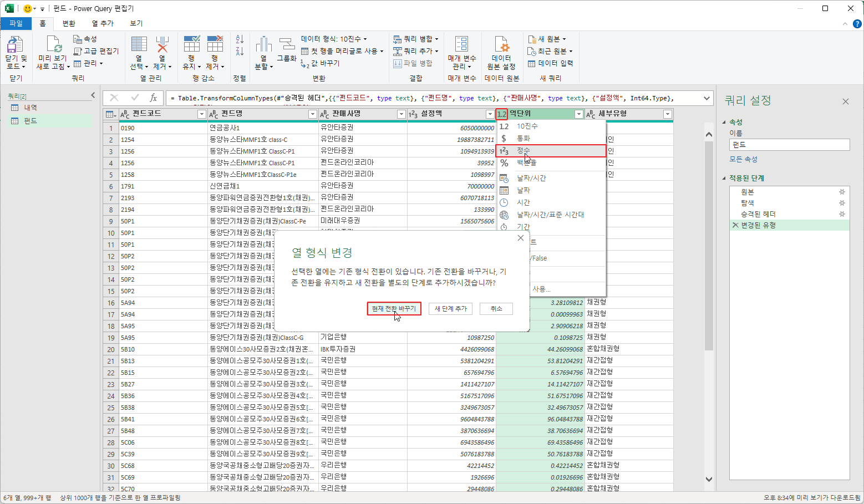The width and height of the screenshot is (864, 504).
Task: Open 데이터 원본 설정 icon
Action: [x=501, y=44]
